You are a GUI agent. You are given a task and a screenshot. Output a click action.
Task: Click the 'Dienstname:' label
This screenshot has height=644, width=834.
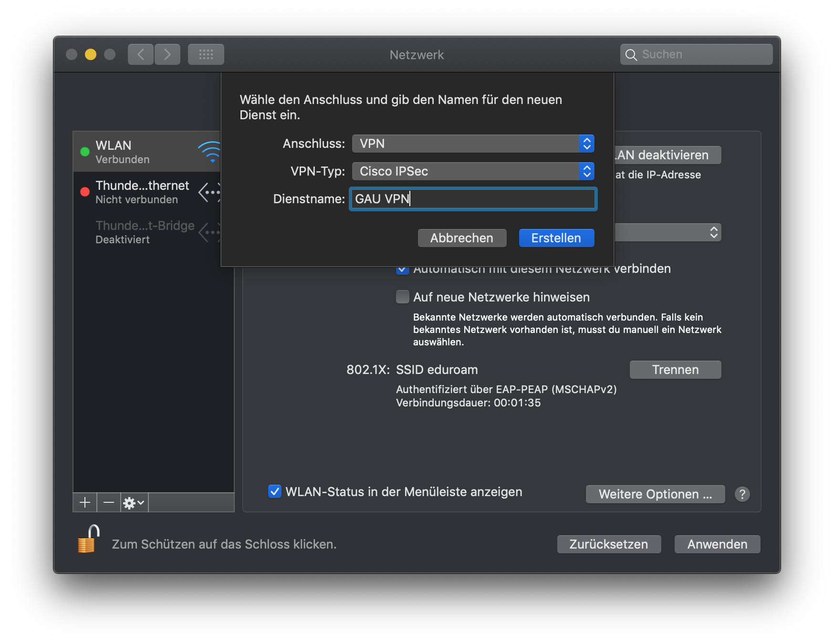point(309,199)
